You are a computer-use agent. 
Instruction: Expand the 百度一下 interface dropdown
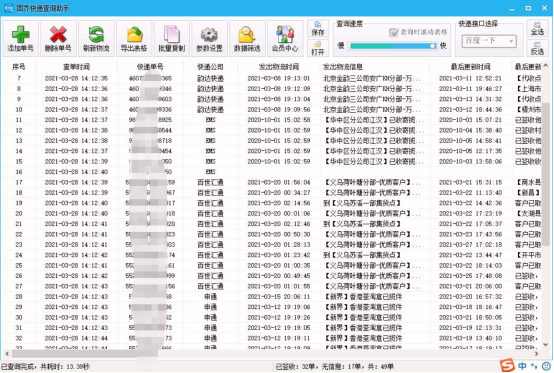coord(489,41)
